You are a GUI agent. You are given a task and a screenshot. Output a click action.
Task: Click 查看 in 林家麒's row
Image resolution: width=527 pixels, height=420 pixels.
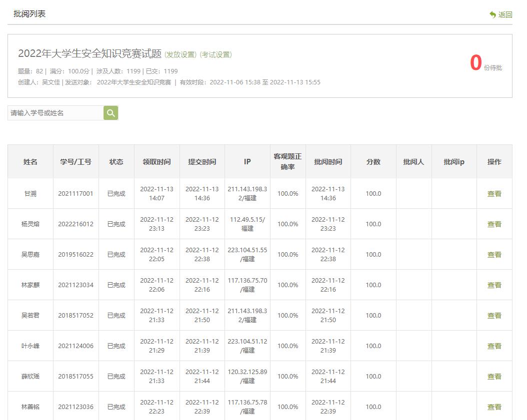[494, 285]
